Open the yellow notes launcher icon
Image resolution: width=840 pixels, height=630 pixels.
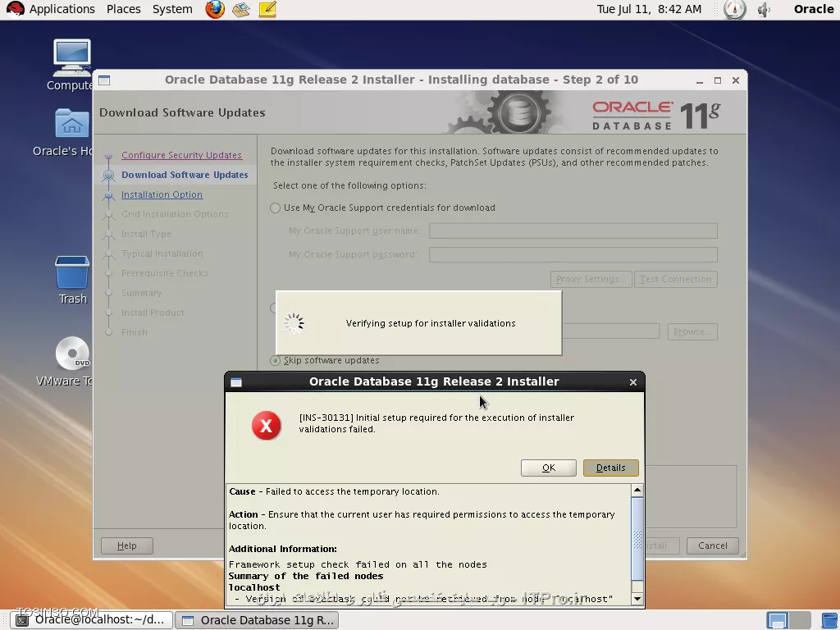coord(267,9)
